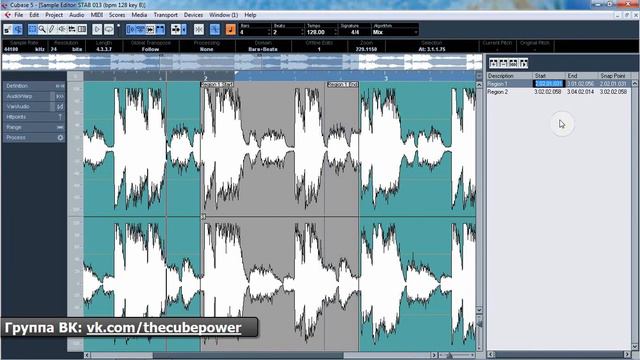Open the File menu
Viewport: 640px width, 360px height.
click(x=19, y=15)
